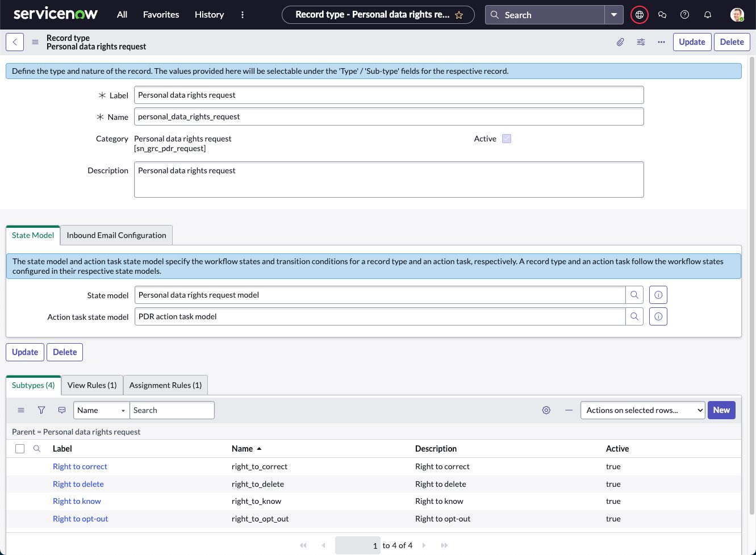The image size is (756, 555).
Task: Open list personalization gear icon
Action: [x=546, y=410]
